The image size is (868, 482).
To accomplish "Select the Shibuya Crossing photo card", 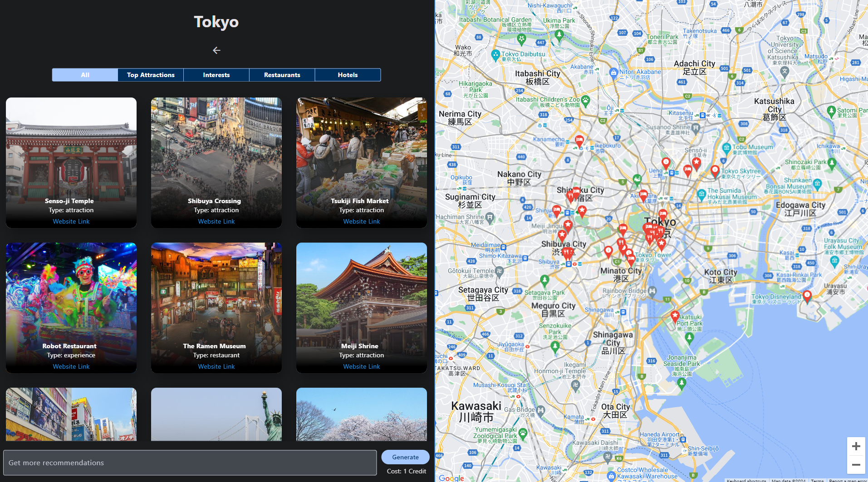I will [216, 163].
